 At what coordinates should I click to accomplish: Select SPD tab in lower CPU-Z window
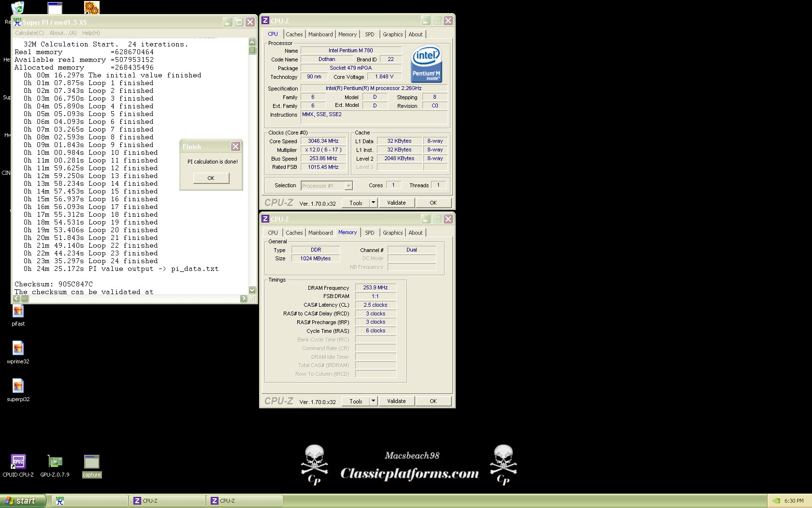[370, 233]
